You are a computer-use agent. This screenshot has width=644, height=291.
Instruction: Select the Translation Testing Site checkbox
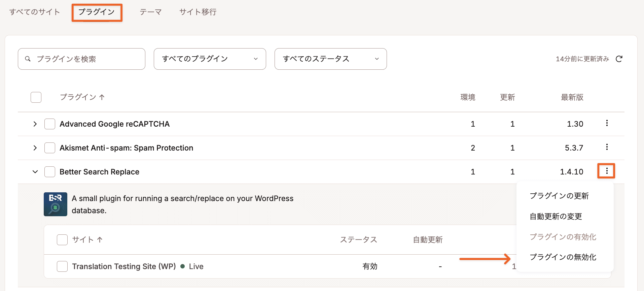(x=62, y=266)
